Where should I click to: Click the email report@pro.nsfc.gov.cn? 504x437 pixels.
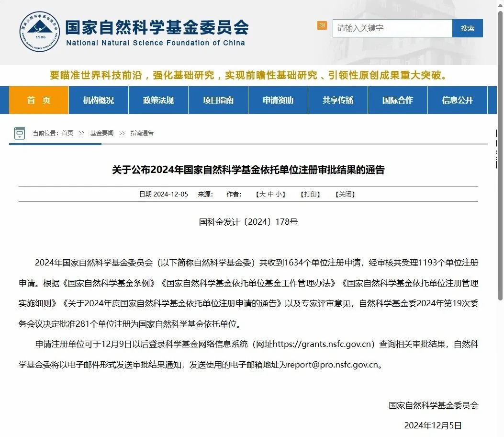[332, 365]
